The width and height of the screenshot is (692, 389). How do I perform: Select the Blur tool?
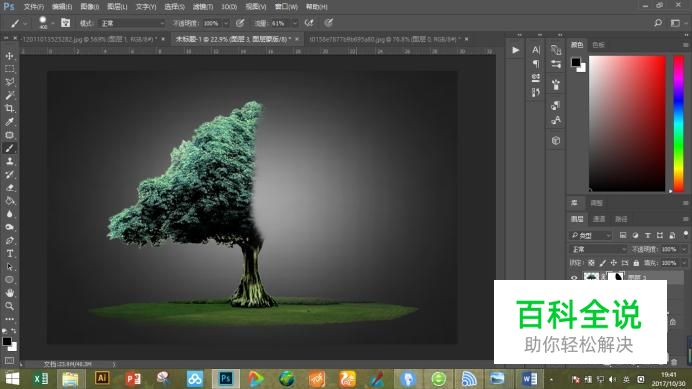pos(9,214)
